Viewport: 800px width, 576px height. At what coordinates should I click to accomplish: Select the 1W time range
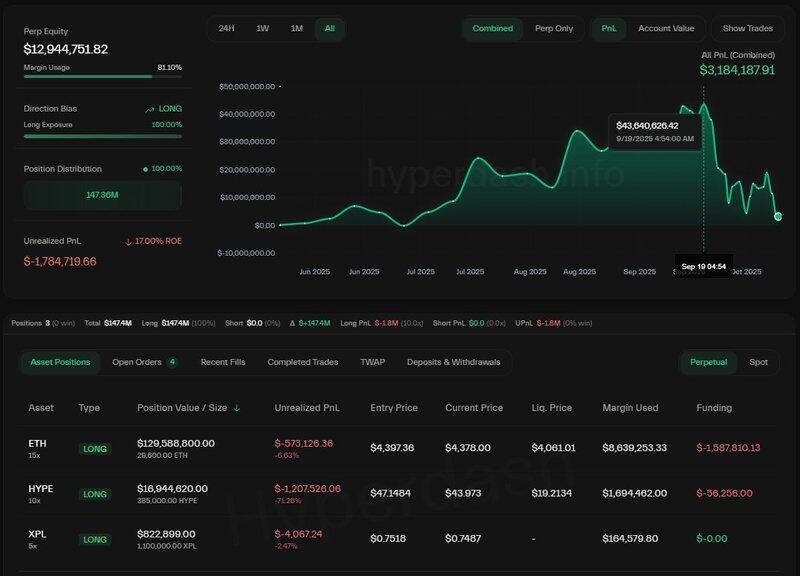262,29
